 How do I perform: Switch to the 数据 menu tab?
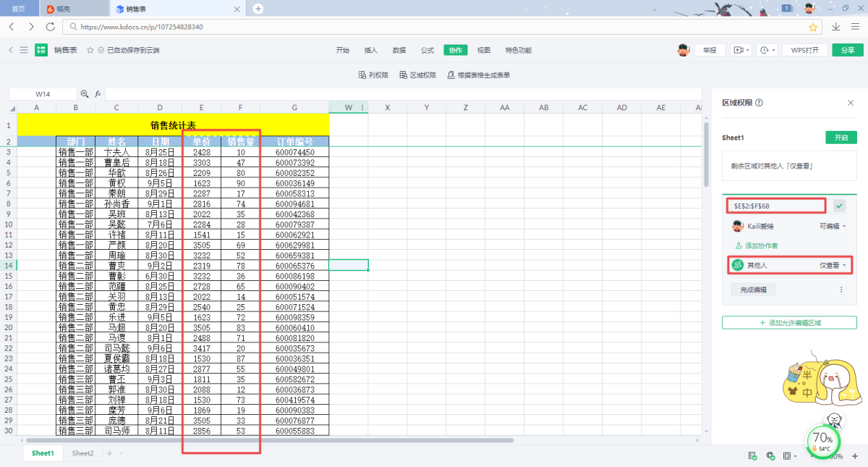(399, 51)
